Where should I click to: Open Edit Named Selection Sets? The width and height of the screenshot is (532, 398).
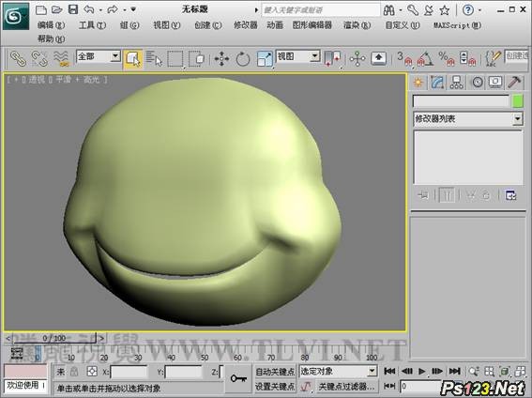(x=493, y=59)
